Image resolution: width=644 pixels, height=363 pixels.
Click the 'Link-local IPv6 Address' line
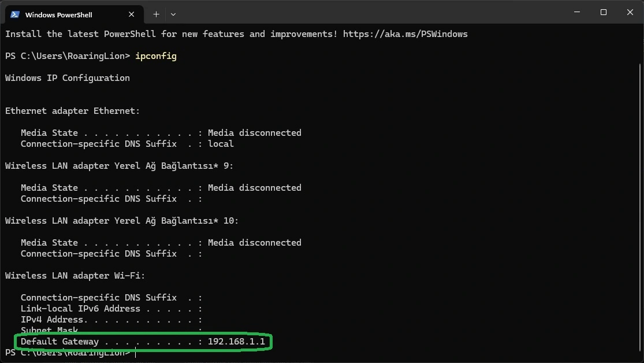coord(111,309)
